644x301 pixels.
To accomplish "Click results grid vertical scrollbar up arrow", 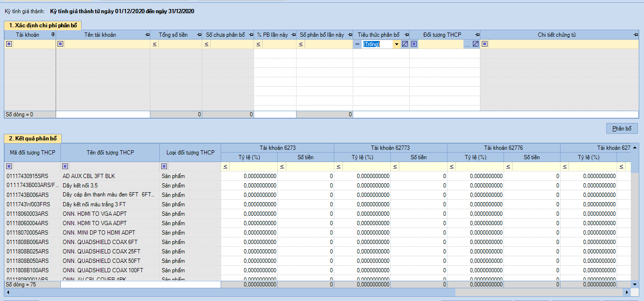I will coord(635,147).
